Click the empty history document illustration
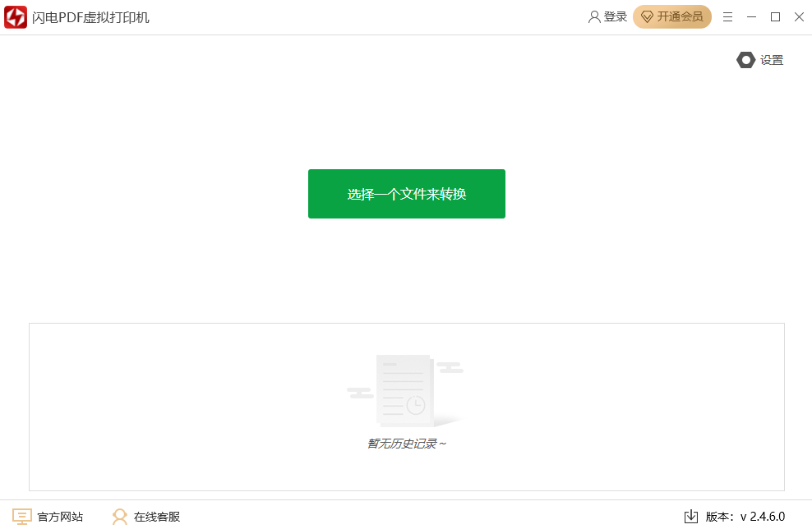 pyautogui.click(x=405, y=391)
